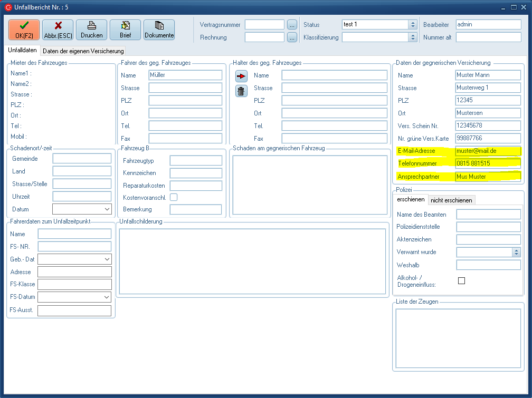
Task: Open the Geb.-Dat date dropdown
Action: point(108,259)
